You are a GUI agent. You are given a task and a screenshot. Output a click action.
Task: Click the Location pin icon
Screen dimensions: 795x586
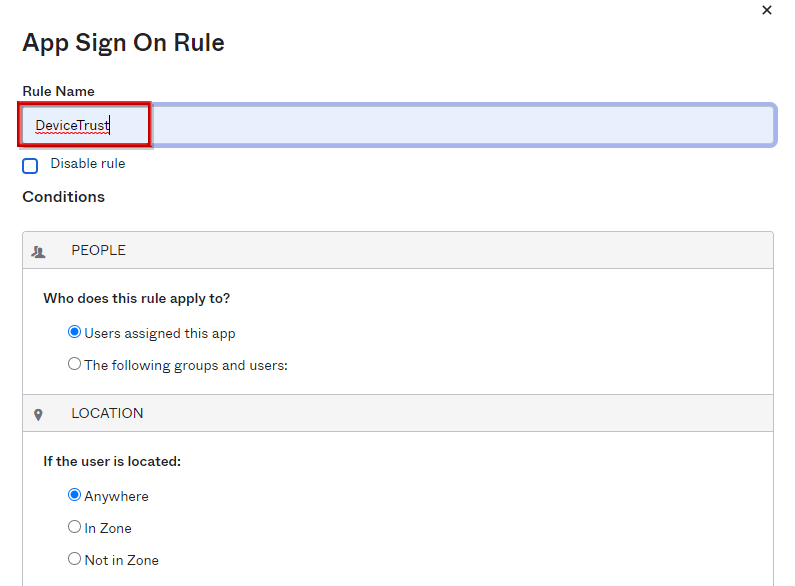tap(38, 414)
